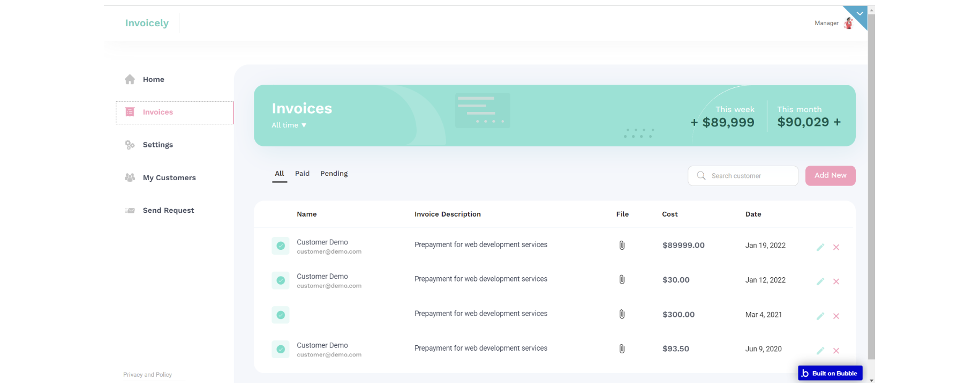Open attachment paperclip for $89999.00 invoice
This screenshot has height=386, width=980.
(622, 245)
